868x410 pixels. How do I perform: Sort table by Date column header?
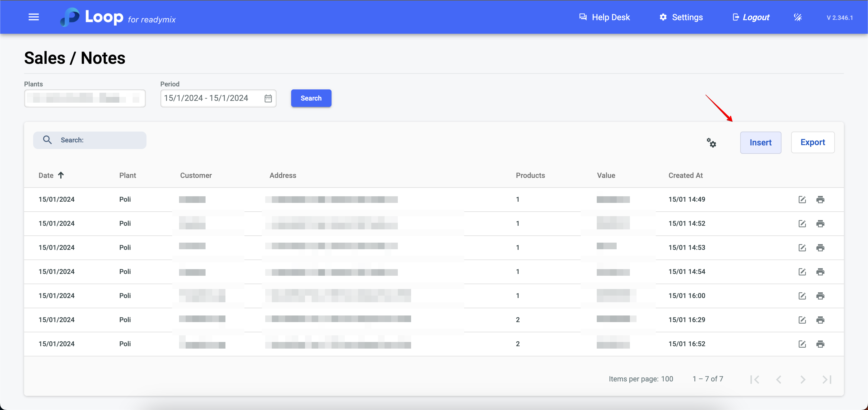coord(46,175)
